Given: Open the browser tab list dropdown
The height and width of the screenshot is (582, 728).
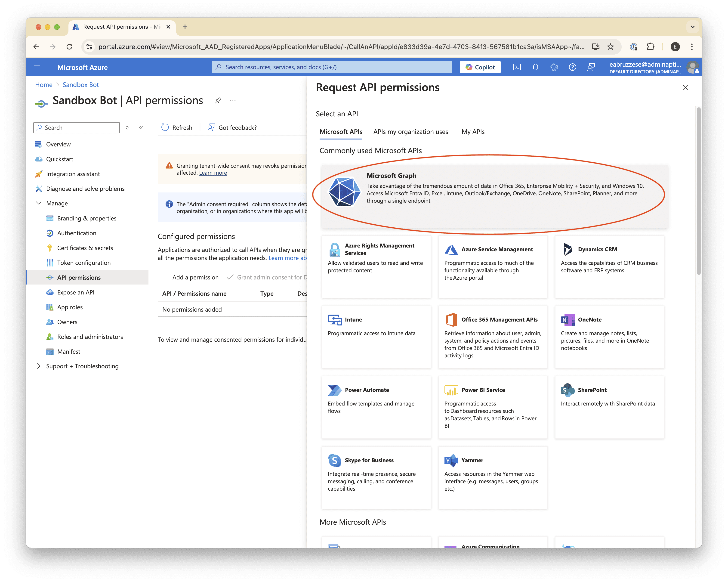Looking at the screenshot, I should tap(693, 27).
